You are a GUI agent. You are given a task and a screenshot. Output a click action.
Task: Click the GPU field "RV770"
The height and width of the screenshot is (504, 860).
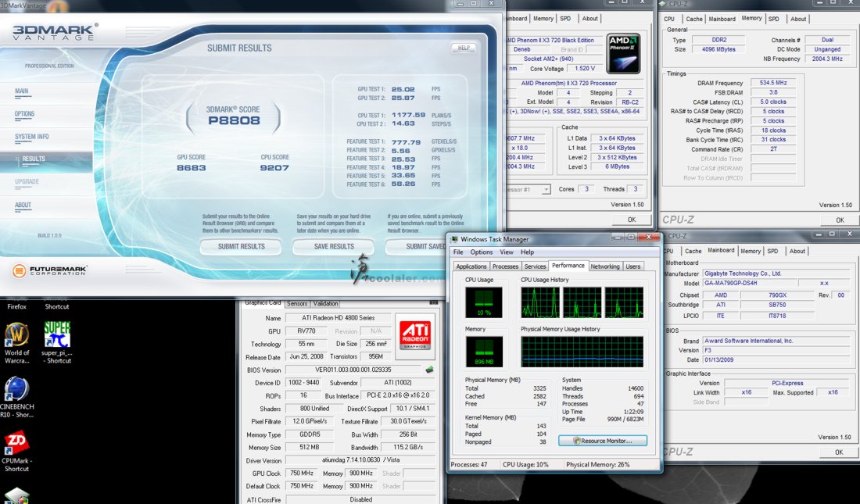[x=307, y=331]
